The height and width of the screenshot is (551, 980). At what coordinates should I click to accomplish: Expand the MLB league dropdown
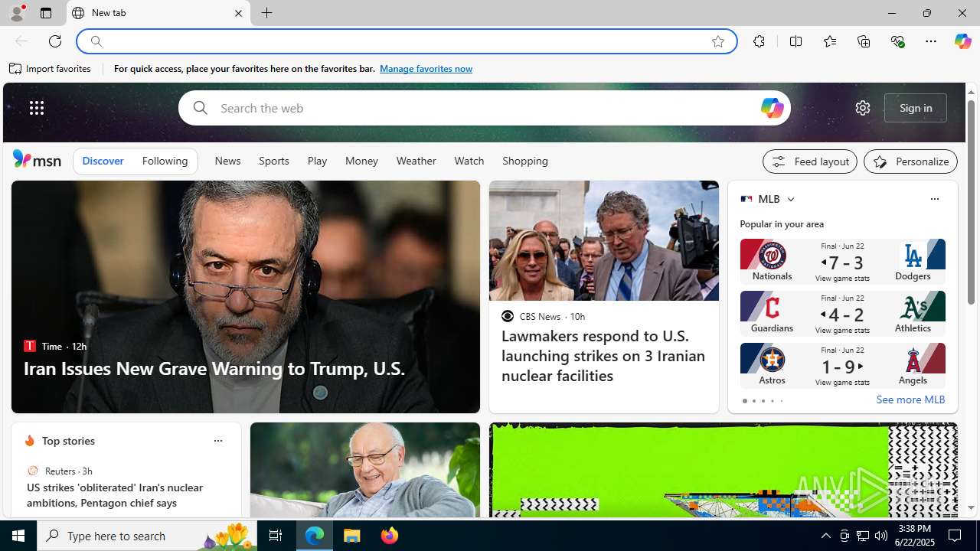(790, 199)
